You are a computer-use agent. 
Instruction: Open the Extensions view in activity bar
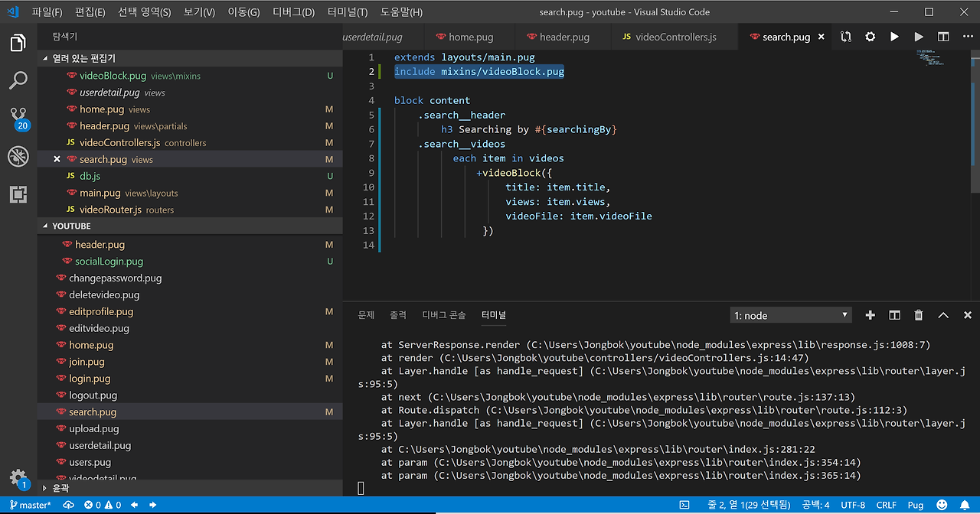18,194
